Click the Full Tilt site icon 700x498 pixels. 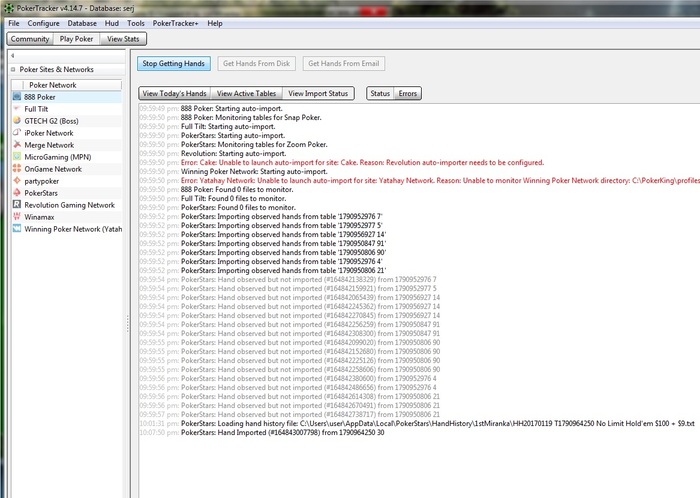tap(17, 109)
